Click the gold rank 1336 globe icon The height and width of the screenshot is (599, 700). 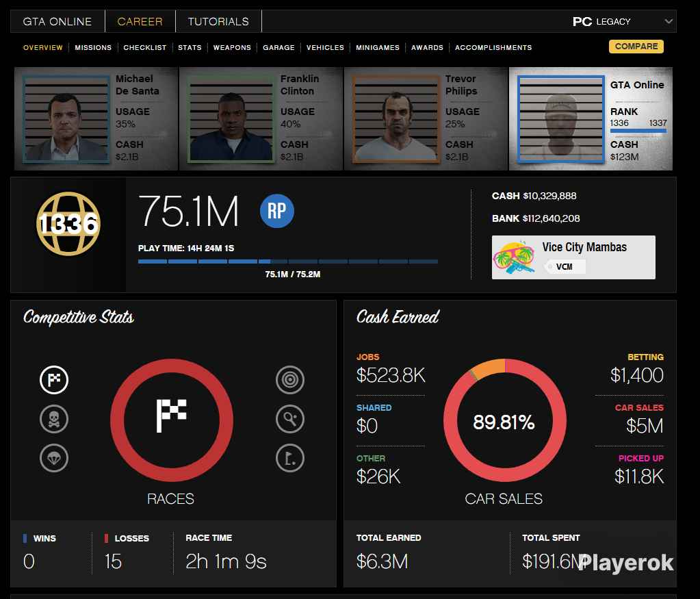point(68,224)
